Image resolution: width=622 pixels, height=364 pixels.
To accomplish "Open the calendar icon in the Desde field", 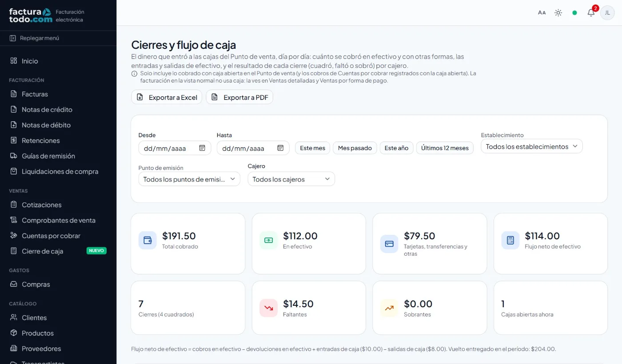I will coord(202,148).
